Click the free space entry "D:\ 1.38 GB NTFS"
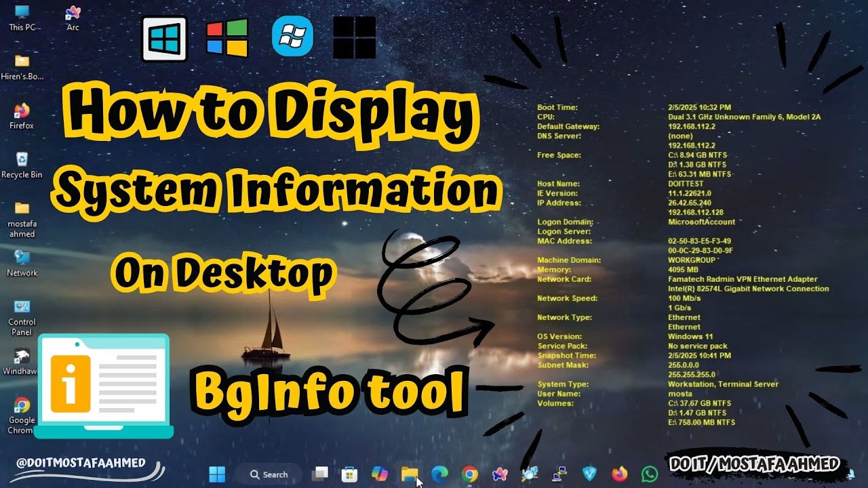 point(697,165)
